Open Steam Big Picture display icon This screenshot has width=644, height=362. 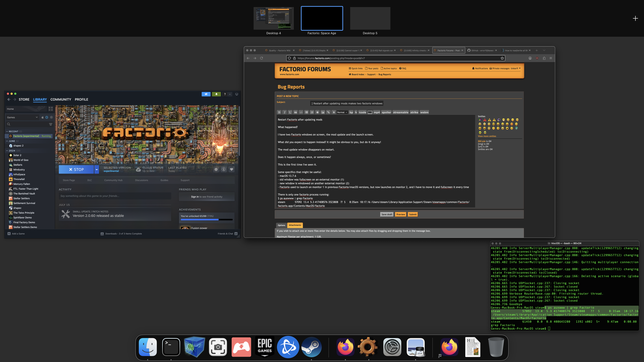236,94
